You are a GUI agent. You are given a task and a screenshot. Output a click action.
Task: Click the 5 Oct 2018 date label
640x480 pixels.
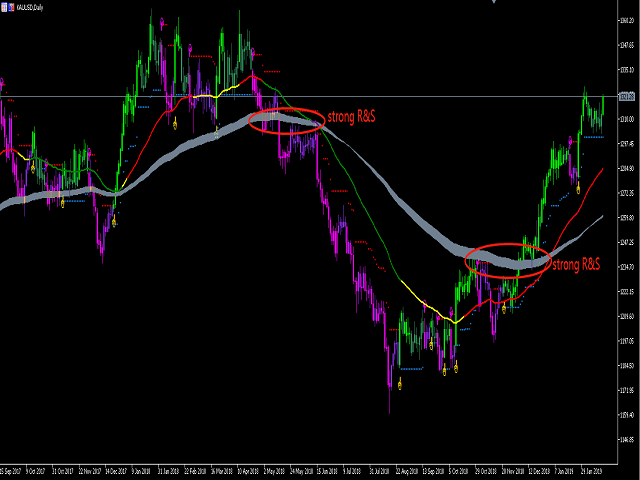pyautogui.click(x=459, y=471)
